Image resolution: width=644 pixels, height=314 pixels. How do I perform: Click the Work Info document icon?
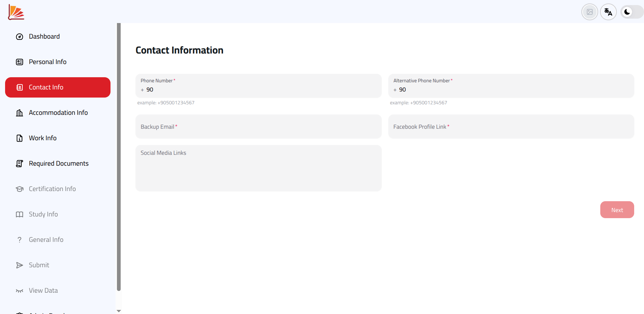pyautogui.click(x=20, y=138)
